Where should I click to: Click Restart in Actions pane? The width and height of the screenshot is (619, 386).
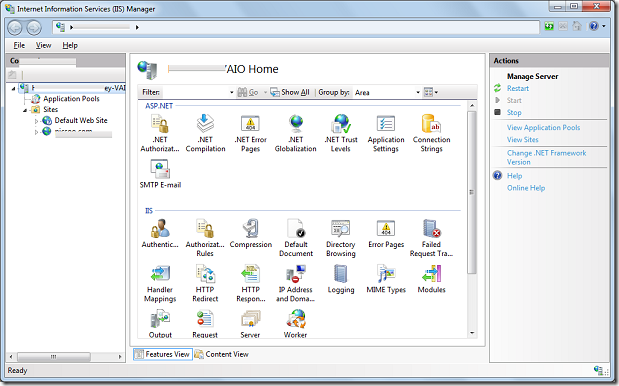click(518, 88)
